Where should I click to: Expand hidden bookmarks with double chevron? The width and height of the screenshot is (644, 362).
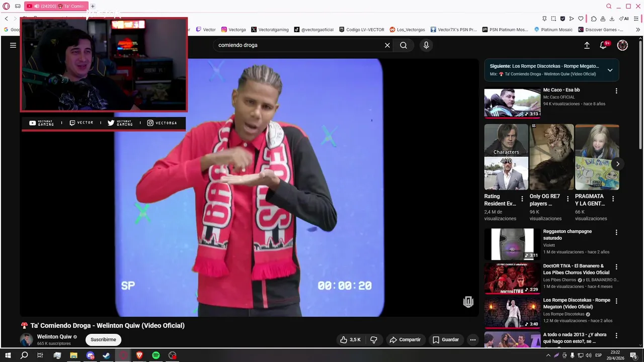[x=638, y=30]
